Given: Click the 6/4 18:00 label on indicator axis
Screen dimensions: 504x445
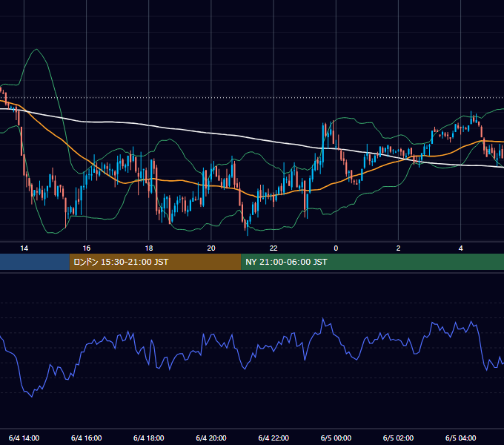Looking at the screenshot, I should click(x=149, y=438).
